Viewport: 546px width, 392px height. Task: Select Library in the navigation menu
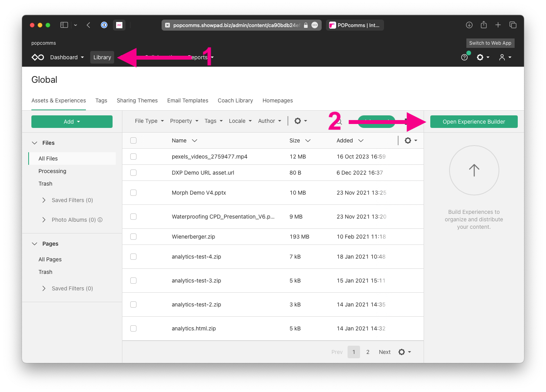(x=102, y=57)
